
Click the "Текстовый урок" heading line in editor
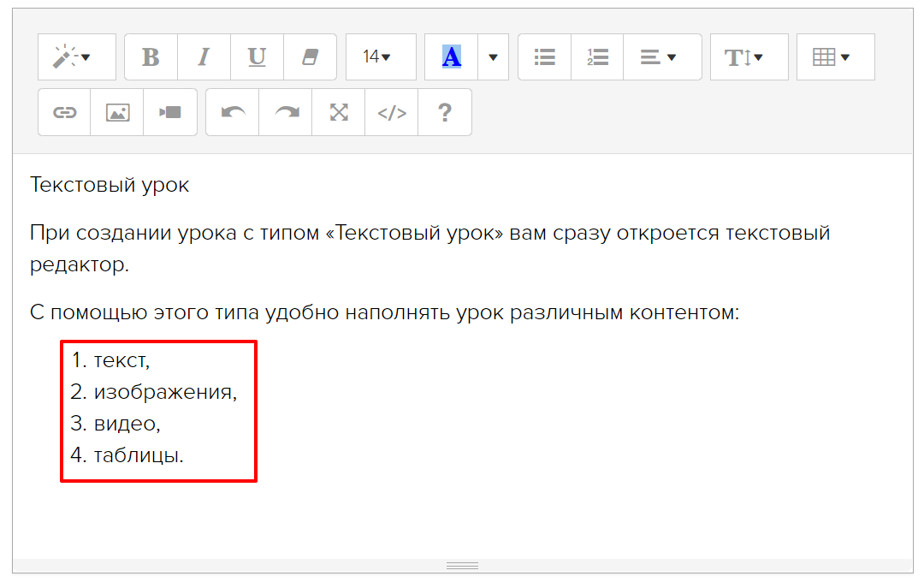[110, 185]
